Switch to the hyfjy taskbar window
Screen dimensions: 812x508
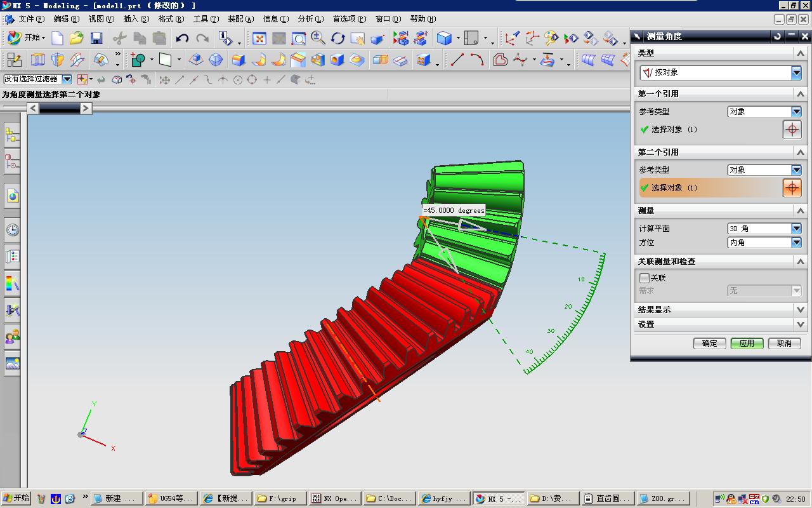tap(442, 499)
